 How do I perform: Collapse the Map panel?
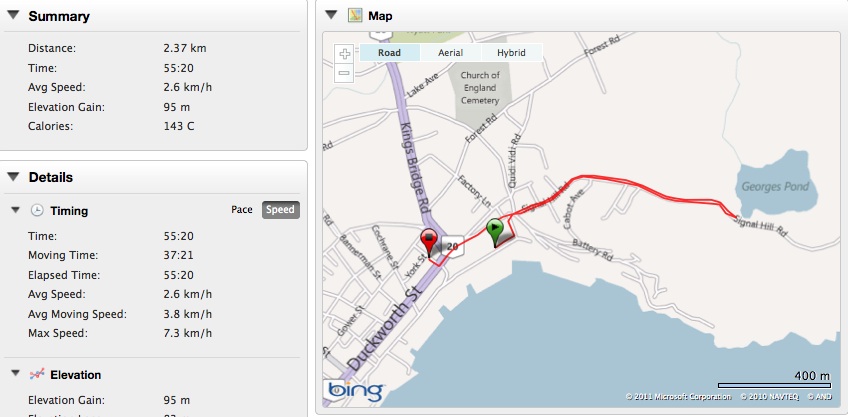click(x=331, y=16)
